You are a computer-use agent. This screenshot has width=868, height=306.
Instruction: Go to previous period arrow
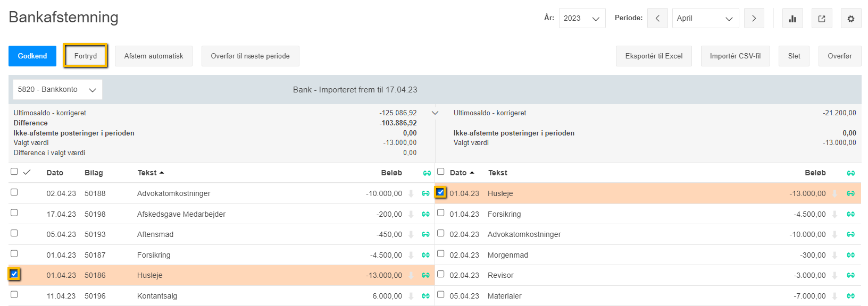coord(657,18)
